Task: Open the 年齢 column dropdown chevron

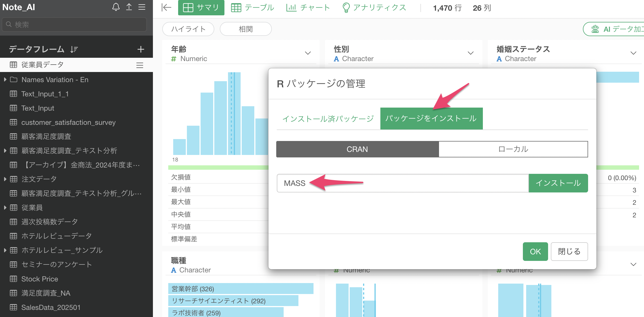Action: (308, 53)
